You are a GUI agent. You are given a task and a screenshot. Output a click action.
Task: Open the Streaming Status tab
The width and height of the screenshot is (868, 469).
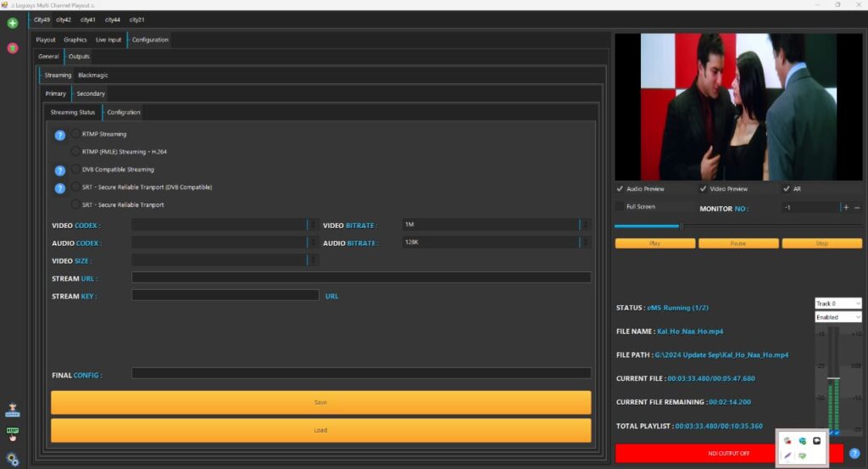click(73, 113)
